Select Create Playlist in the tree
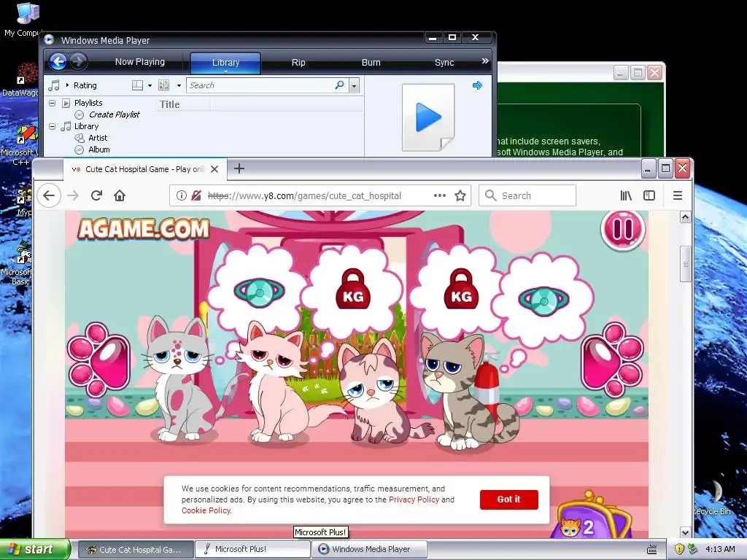747x560 pixels. click(114, 114)
